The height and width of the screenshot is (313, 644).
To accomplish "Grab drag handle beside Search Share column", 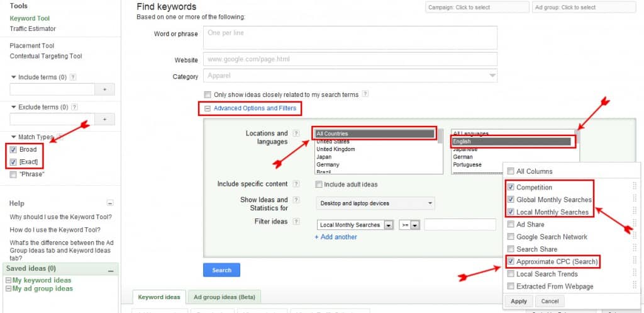I will click(x=635, y=249).
